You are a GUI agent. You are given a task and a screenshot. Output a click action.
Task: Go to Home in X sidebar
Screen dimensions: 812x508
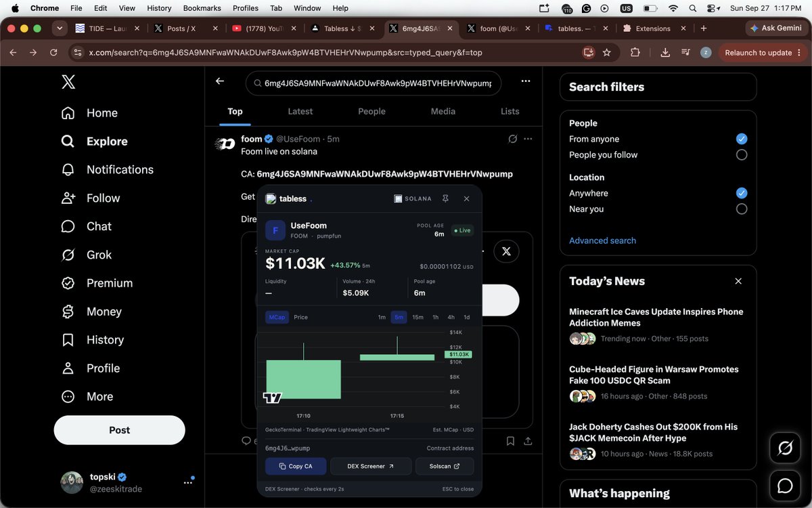[89, 113]
